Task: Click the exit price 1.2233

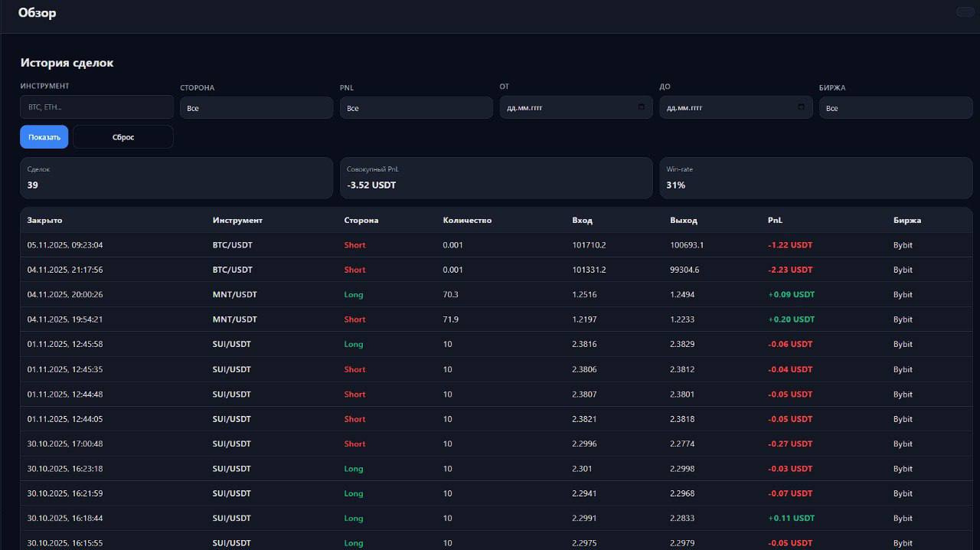Action: click(682, 319)
